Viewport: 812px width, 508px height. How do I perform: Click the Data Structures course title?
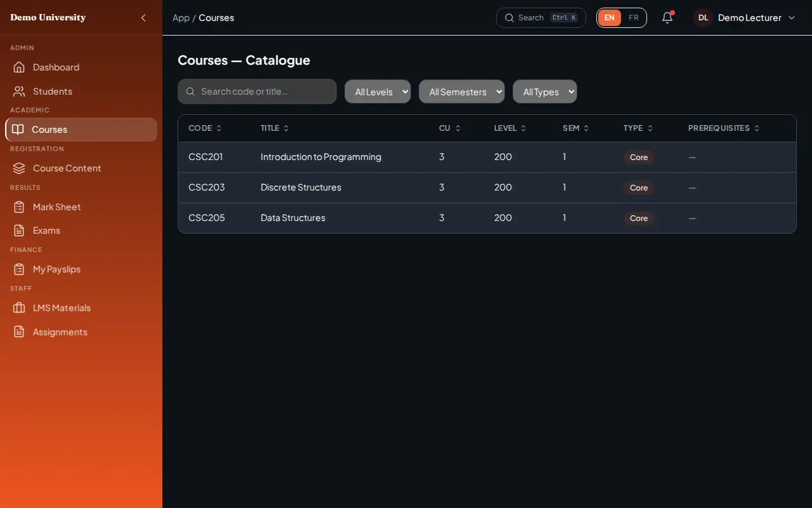tap(293, 218)
